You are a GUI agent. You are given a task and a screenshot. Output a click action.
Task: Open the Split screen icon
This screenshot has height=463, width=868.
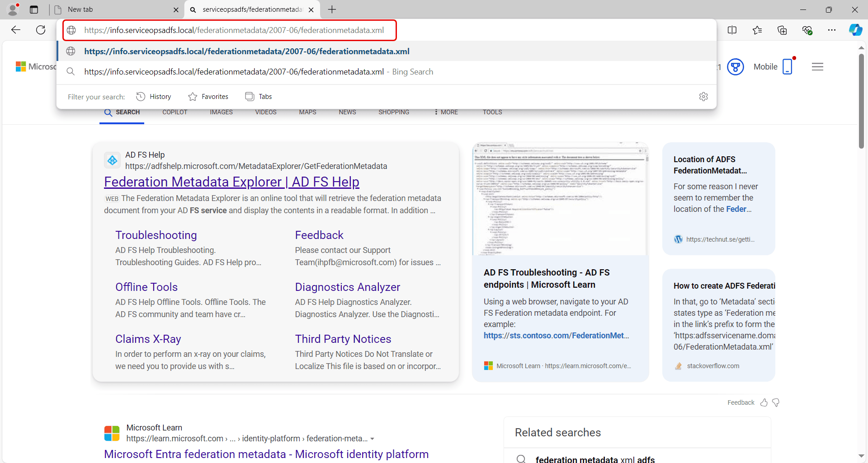[x=732, y=30]
